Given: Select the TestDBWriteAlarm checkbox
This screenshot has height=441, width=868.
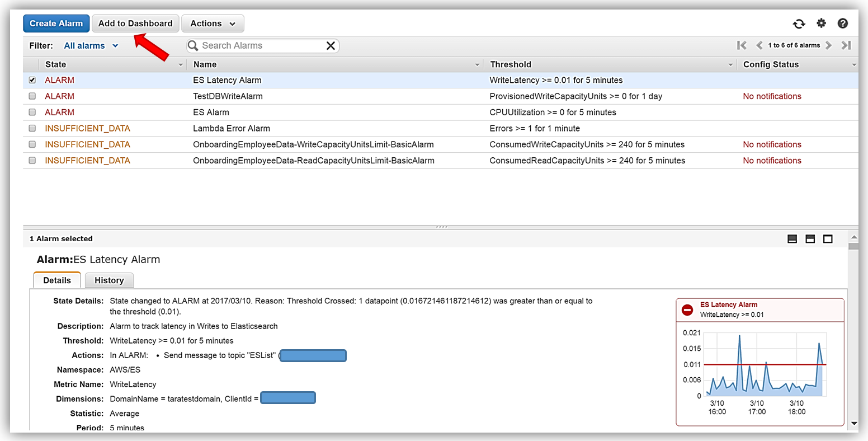Looking at the screenshot, I should click(32, 96).
